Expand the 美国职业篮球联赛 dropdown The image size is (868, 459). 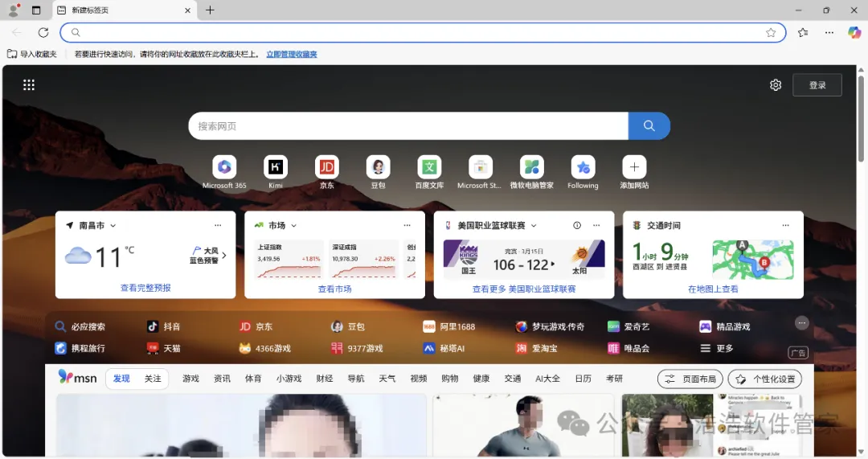(x=534, y=226)
